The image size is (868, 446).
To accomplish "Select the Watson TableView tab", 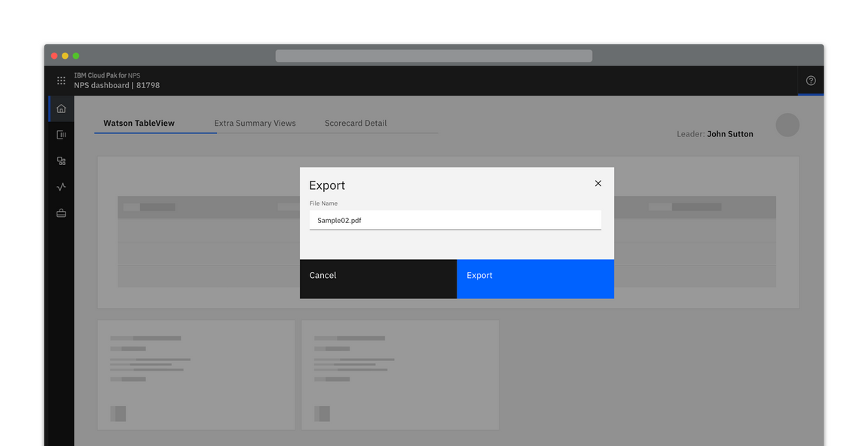I will click(138, 123).
